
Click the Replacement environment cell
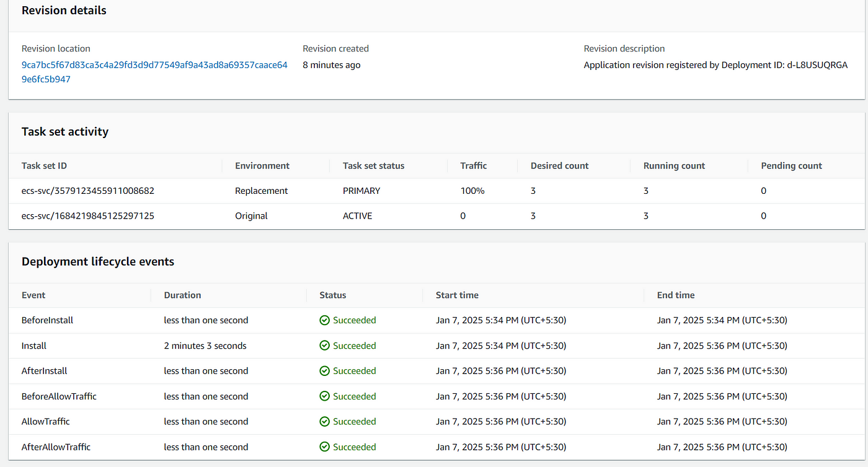tap(262, 191)
